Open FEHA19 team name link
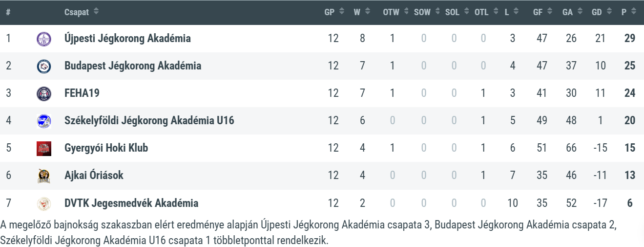This screenshot has width=644, height=247. tap(82, 93)
